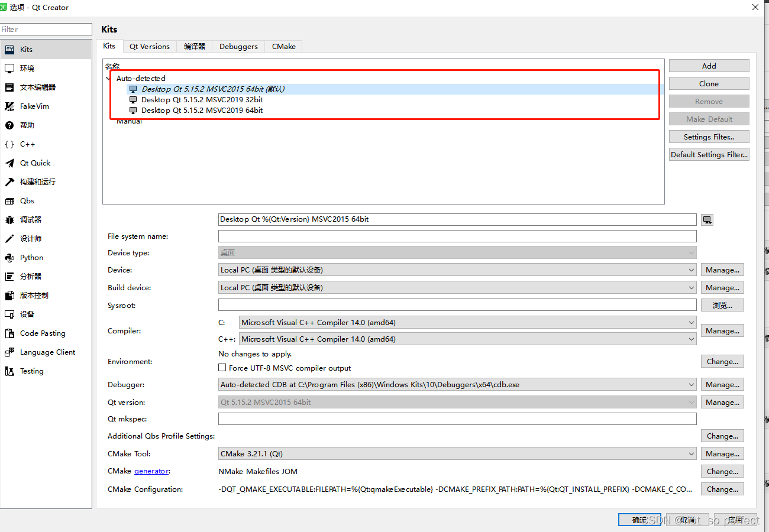Click the Sysroot 浏览 browse button
The height and width of the screenshot is (532, 769).
722,305
